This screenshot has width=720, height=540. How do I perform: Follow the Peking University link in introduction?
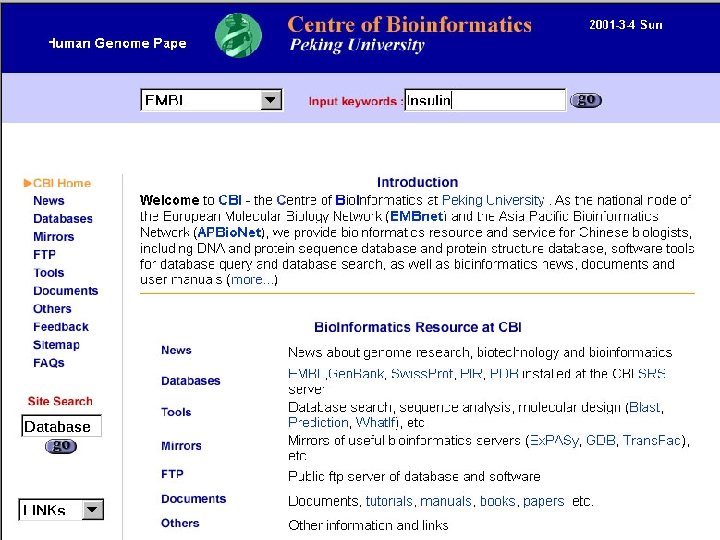pyautogui.click(x=493, y=200)
